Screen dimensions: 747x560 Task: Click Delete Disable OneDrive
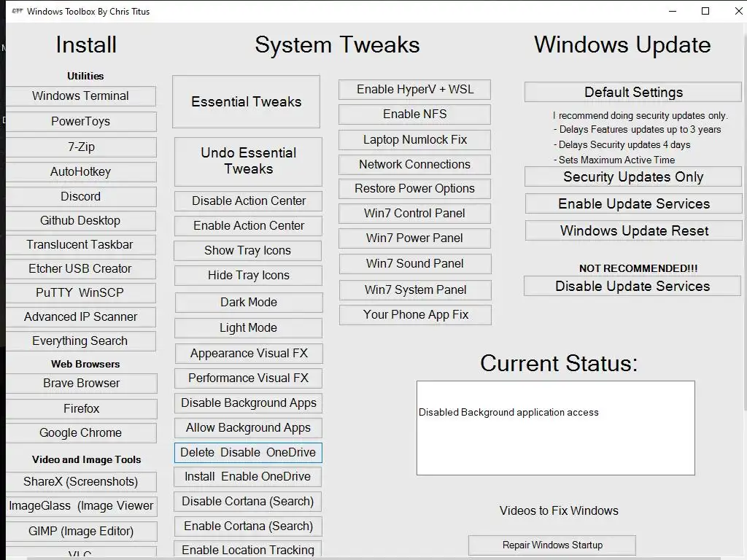[248, 452]
